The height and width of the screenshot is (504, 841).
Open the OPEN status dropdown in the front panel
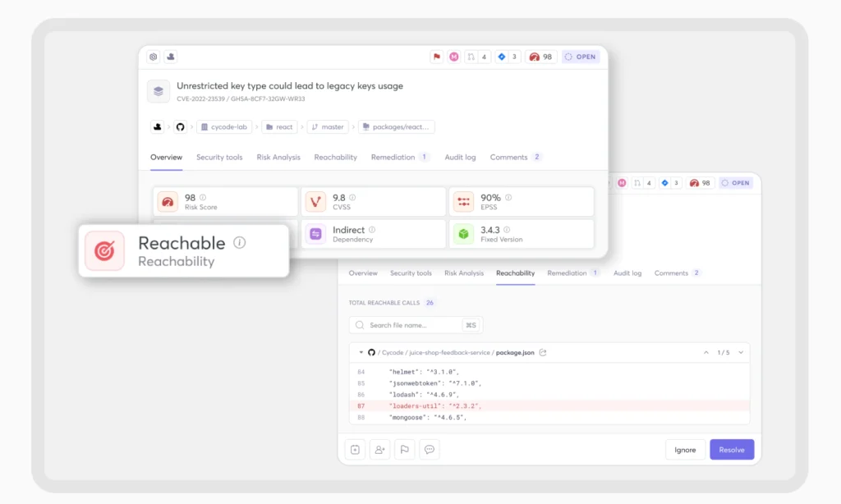[581, 57]
